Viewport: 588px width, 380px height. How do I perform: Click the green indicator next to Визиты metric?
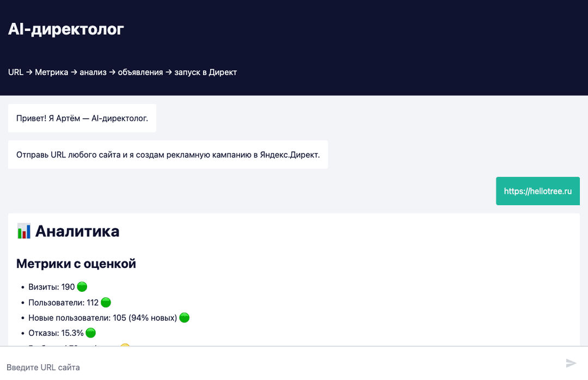81,286
